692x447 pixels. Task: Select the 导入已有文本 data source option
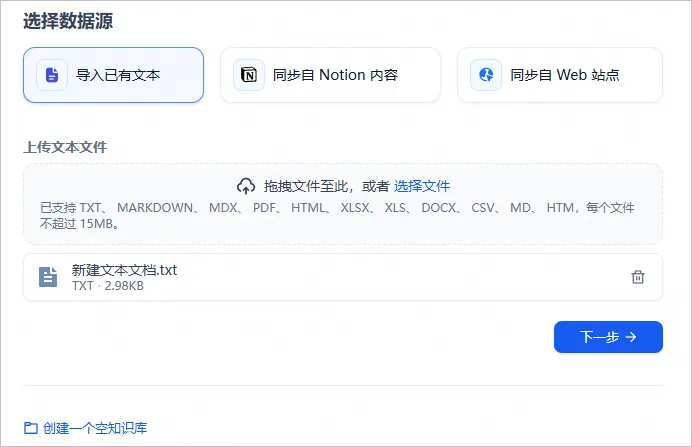[x=113, y=75]
